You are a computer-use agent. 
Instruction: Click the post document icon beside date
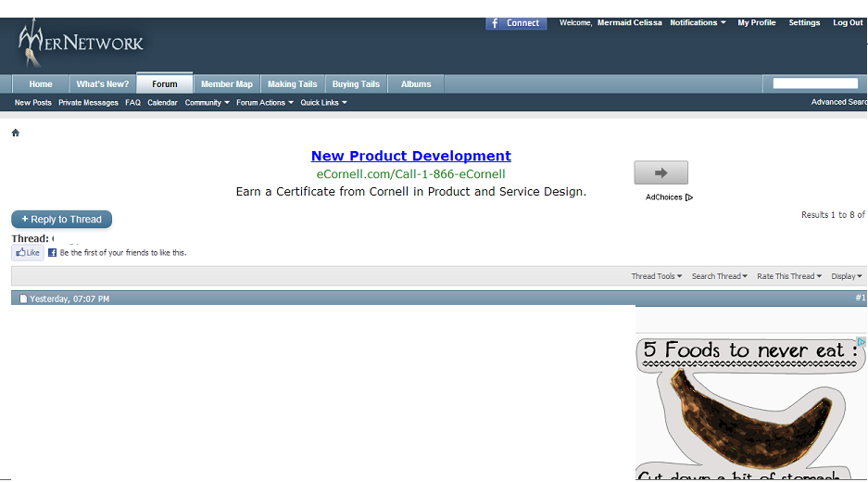(x=23, y=299)
